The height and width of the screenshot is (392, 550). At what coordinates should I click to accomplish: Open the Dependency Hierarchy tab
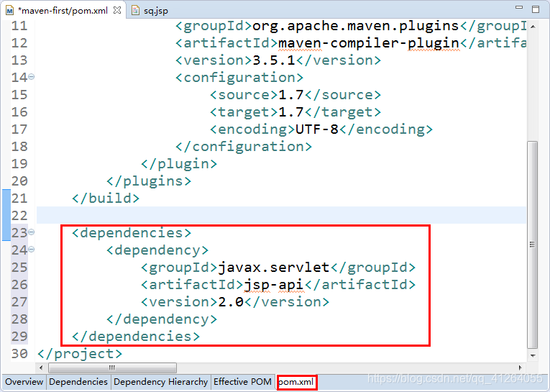click(160, 382)
